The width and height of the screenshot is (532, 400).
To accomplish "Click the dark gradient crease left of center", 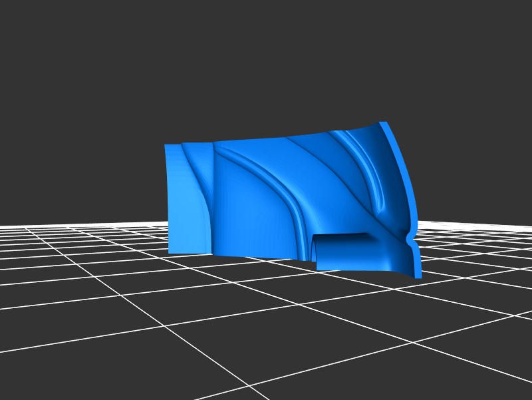I will pyautogui.click(x=207, y=200).
